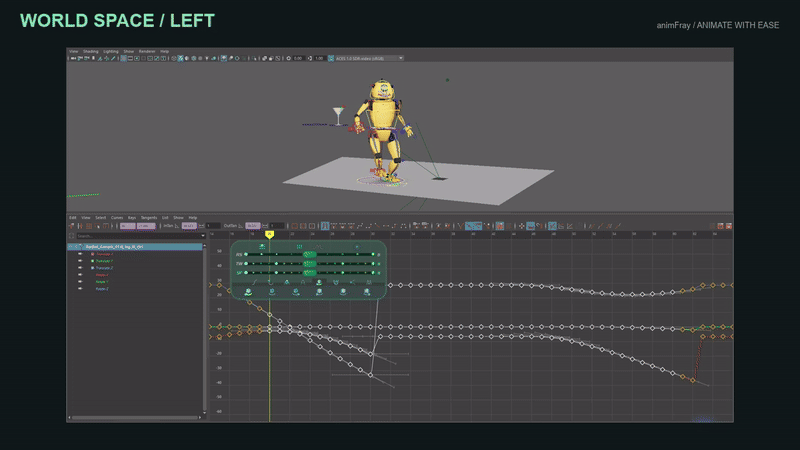Click the yellow current time marker
Image resolution: width=800 pixels, height=450 pixels.
point(269,234)
